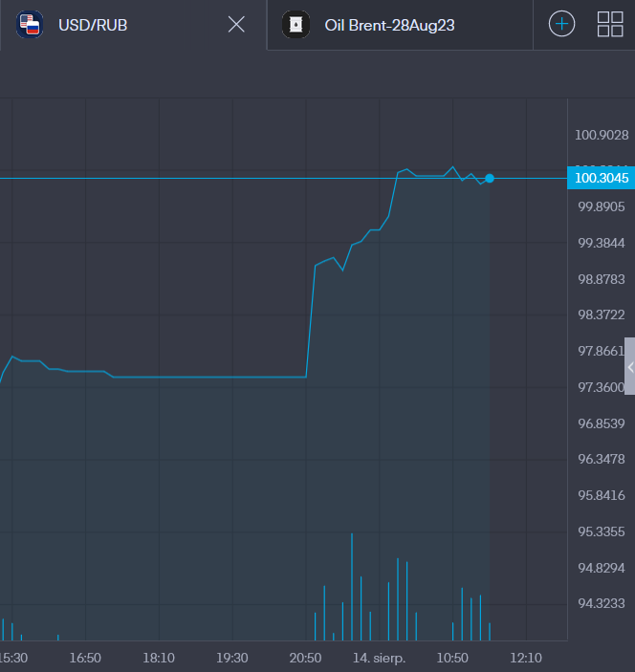Switch to the Oil Brent-28Aug23 tab
The image size is (635, 672).
click(389, 25)
